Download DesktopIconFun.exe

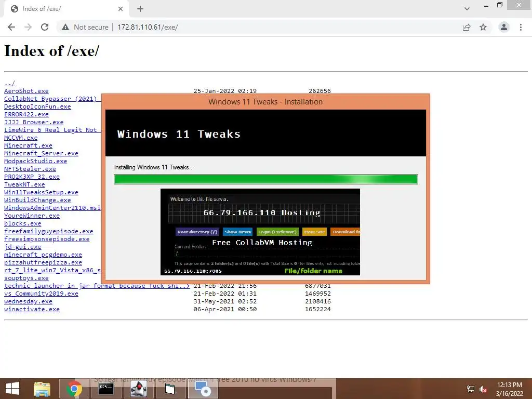(x=37, y=107)
